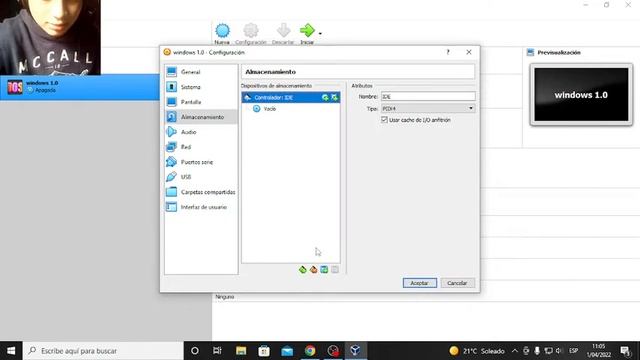
Task: Open Google Chrome from the taskbar
Action: tap(310, 351)
